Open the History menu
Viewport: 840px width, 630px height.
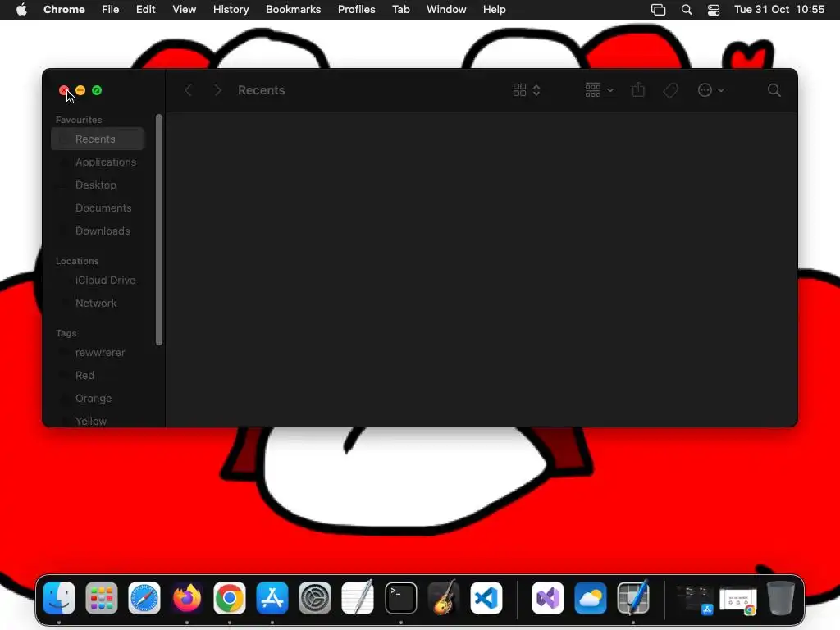coord(231,10)
